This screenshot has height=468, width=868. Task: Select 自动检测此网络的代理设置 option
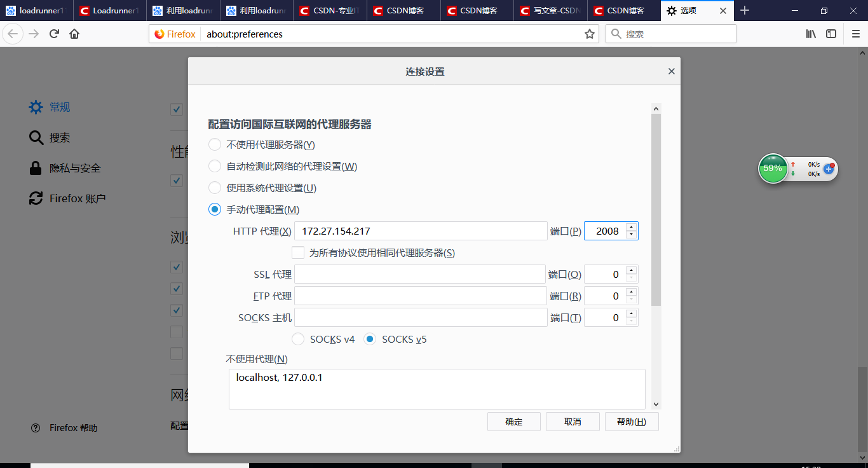215,166
